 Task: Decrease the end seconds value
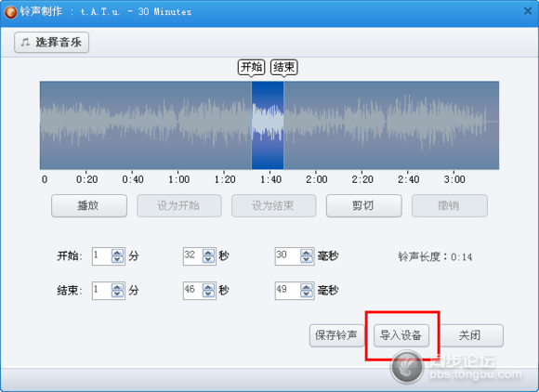coord(208,294)
